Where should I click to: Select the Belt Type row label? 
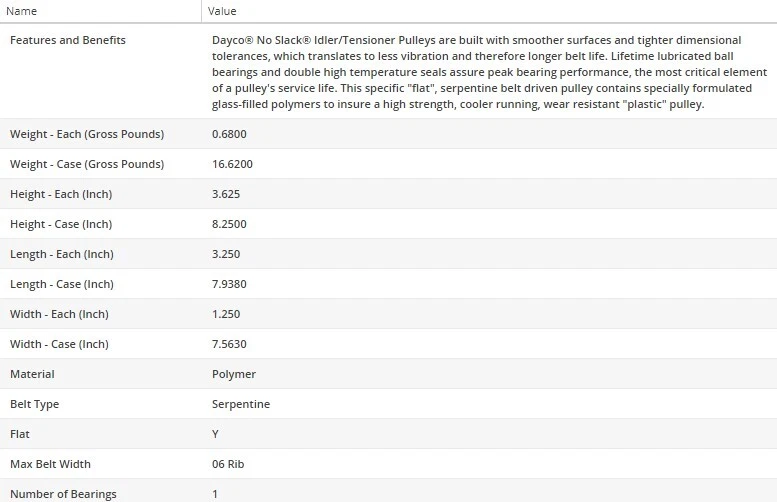click(x=34, y=404)
